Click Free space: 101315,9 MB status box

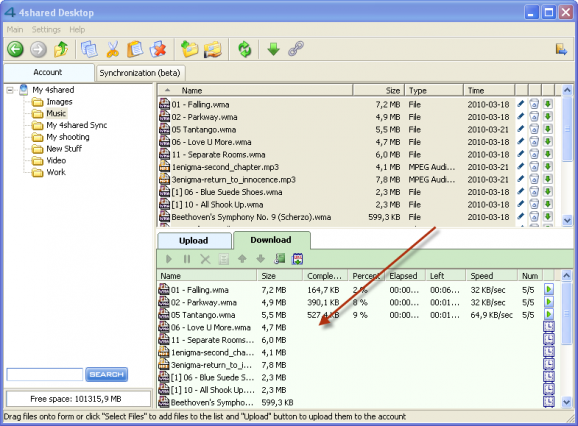pyautogui.click(x=78, y=399)
